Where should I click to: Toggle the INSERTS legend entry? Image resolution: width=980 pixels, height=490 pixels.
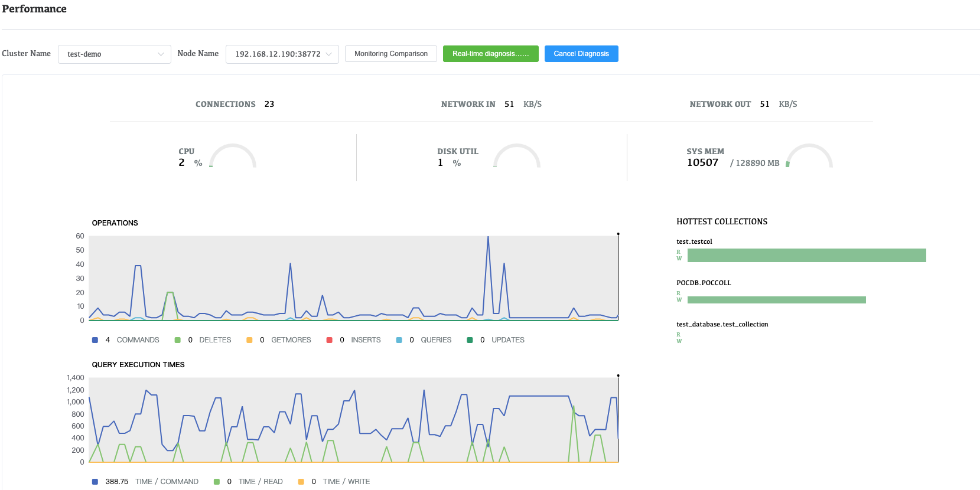(x=354, y=340)
